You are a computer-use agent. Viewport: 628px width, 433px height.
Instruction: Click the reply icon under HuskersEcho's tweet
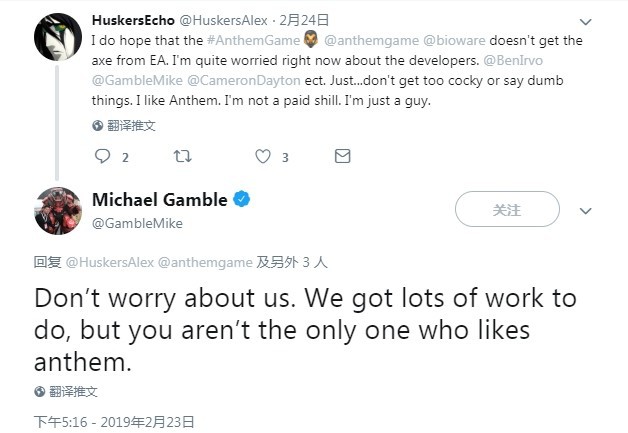(102, 157)
